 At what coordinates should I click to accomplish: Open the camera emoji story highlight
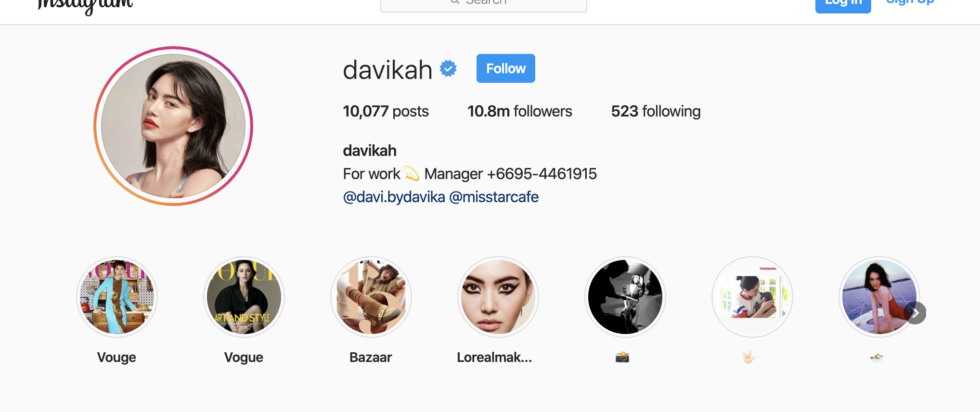tap(625, 297)
